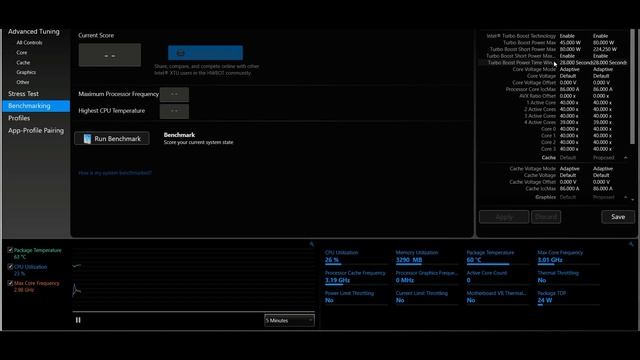Click the greyed Discard button

coord(546,217)
